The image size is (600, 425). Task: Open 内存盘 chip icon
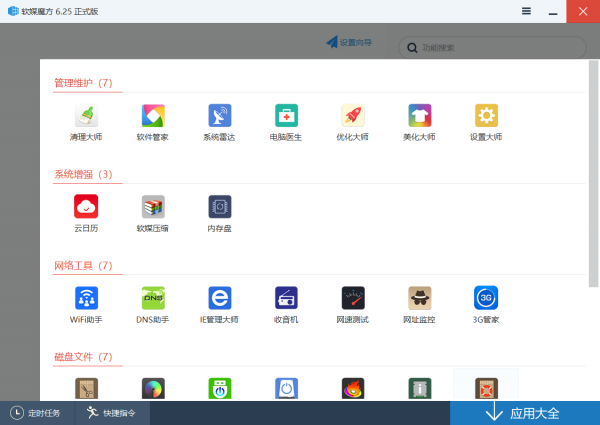tap(220, 207)
